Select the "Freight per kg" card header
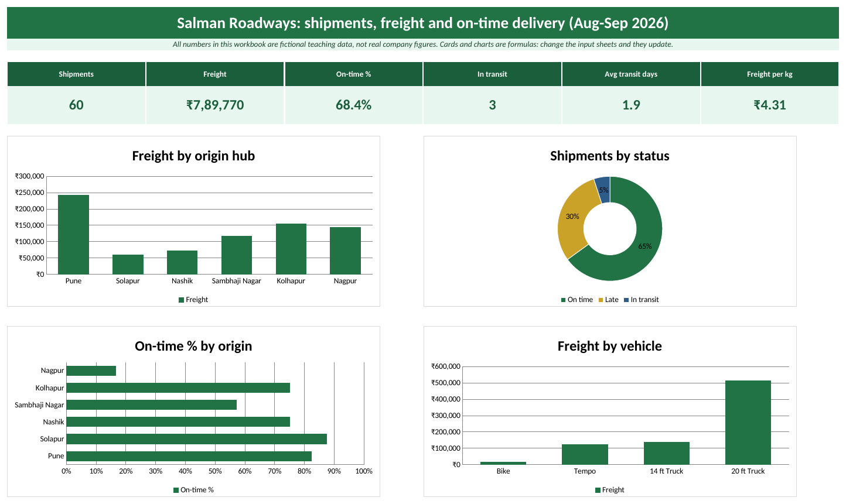846x504 pixels. tap(770, 74)
